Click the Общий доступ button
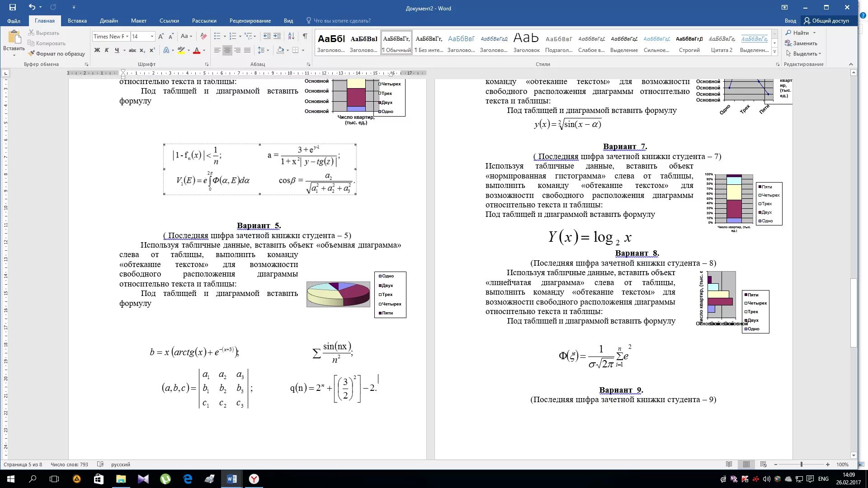868x488 pixels. pos(826,21)
